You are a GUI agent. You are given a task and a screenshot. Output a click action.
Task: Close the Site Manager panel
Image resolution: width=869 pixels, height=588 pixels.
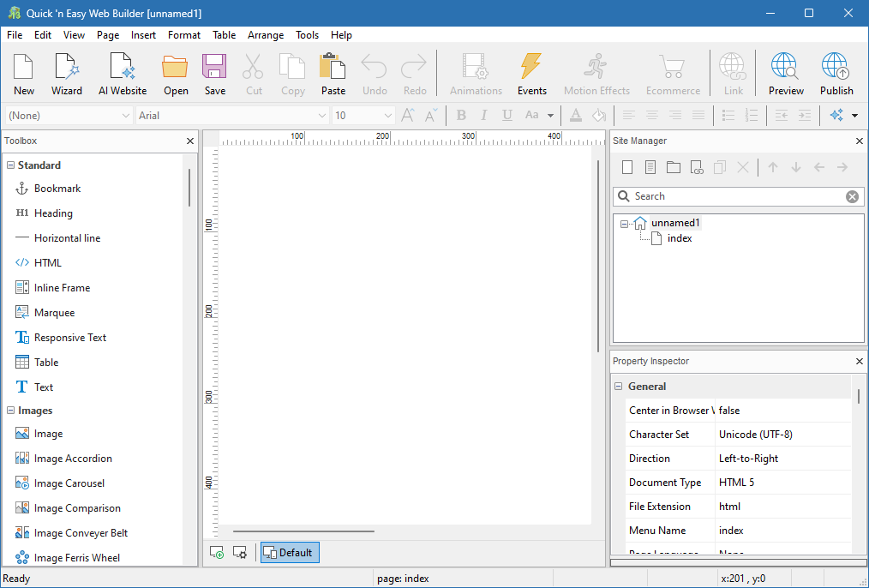point(860,141)
